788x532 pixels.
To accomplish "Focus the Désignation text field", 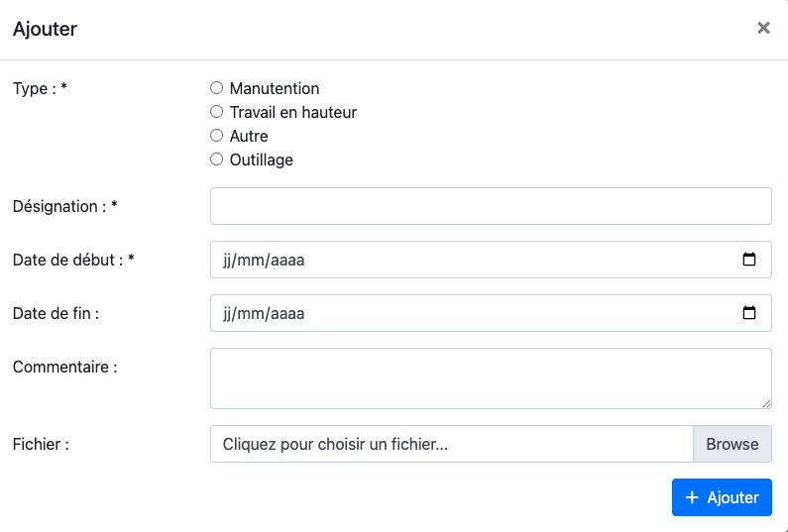I will pyautogui.click(x=491, y=206).
